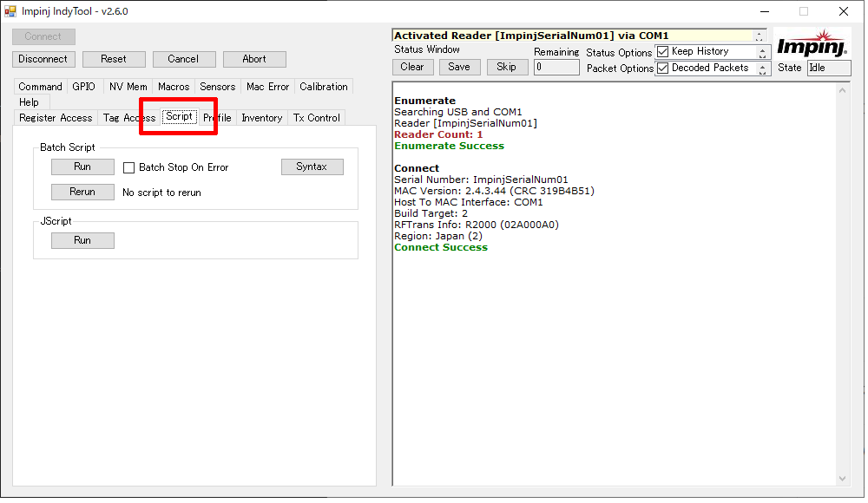The width and height of the screenshot is (868, 503).
Task: Click the 'Region: Japan (2)' line
Action: pos(438,236)
